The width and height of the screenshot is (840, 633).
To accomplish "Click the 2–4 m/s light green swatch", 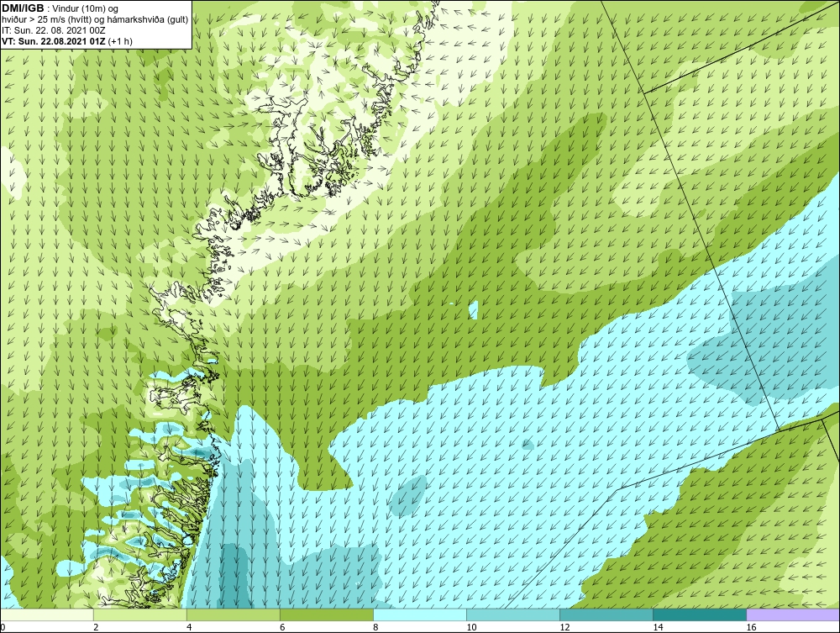I will click(139, 615).
